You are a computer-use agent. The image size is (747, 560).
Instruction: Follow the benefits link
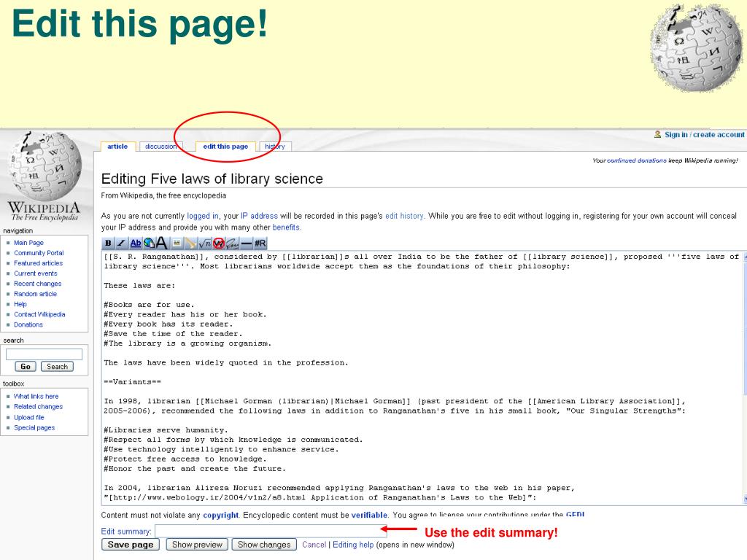click(286, 227)
